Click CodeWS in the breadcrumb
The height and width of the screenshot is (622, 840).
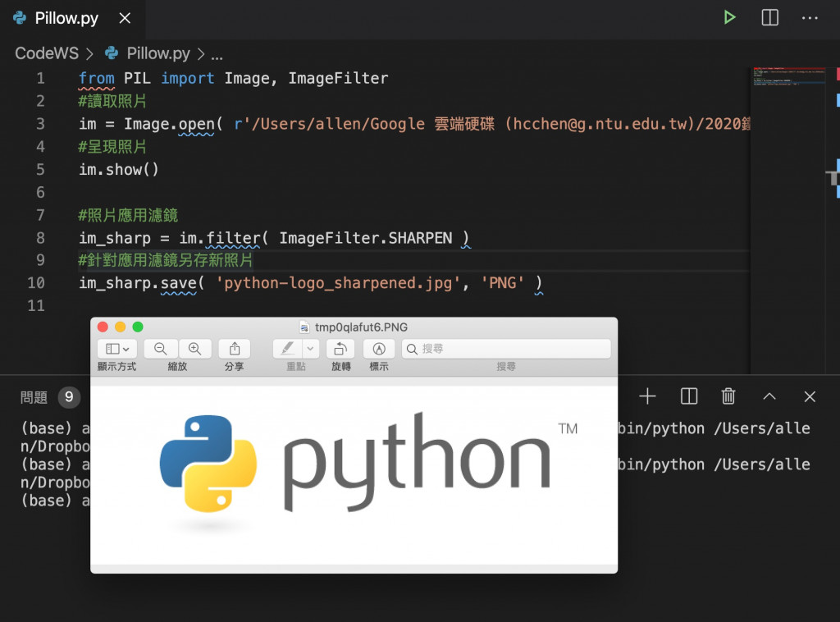pos(47,53)
